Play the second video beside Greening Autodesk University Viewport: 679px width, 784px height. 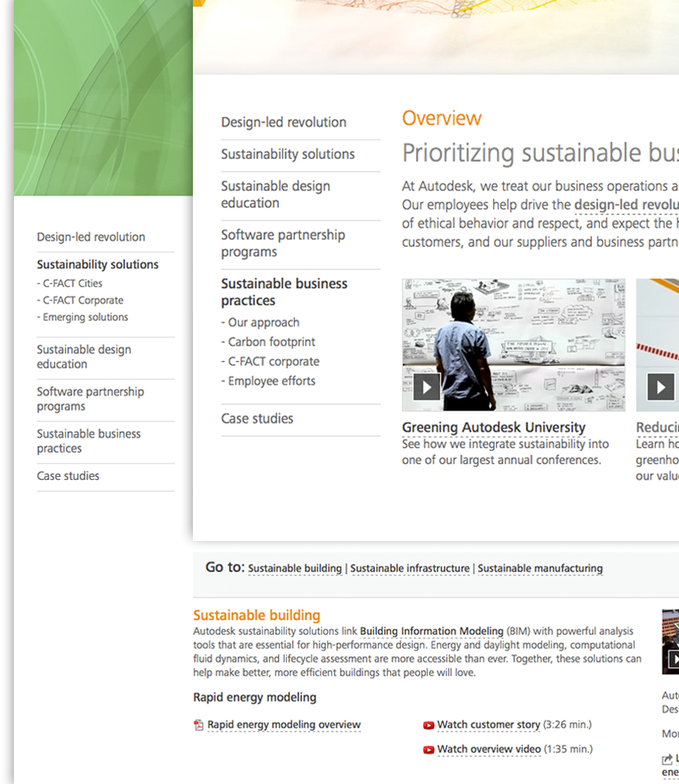pos(660,386)
